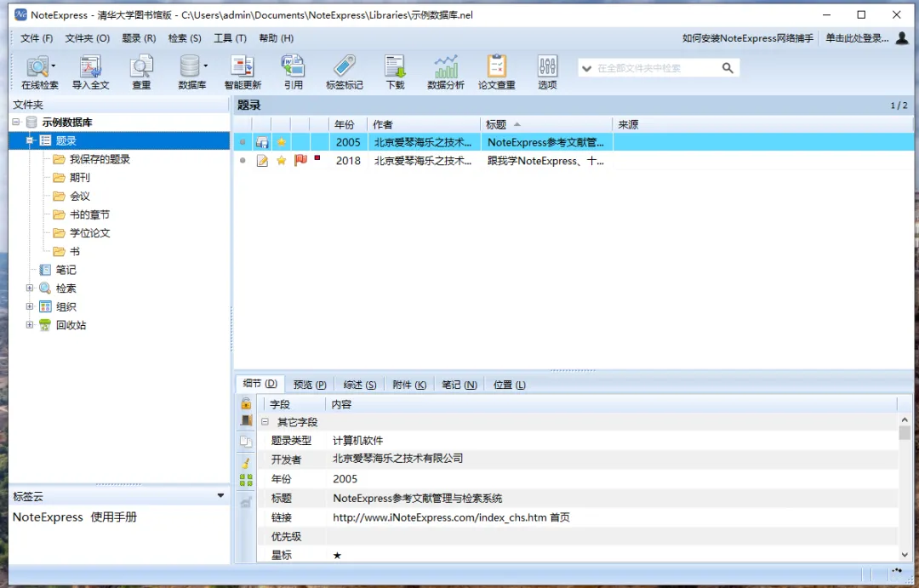
Task: Click the broom clean icon in details sidebar
Action: 246,463
